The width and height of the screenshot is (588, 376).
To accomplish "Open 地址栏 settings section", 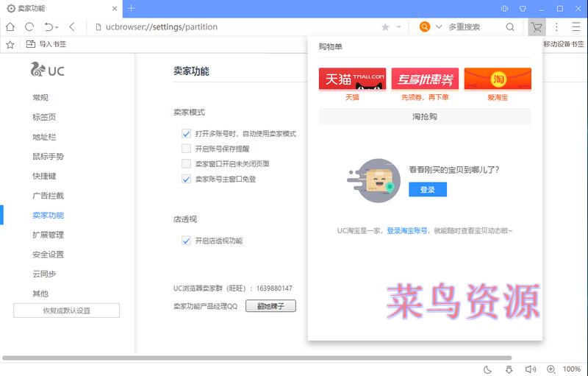I will pos(44,137).
